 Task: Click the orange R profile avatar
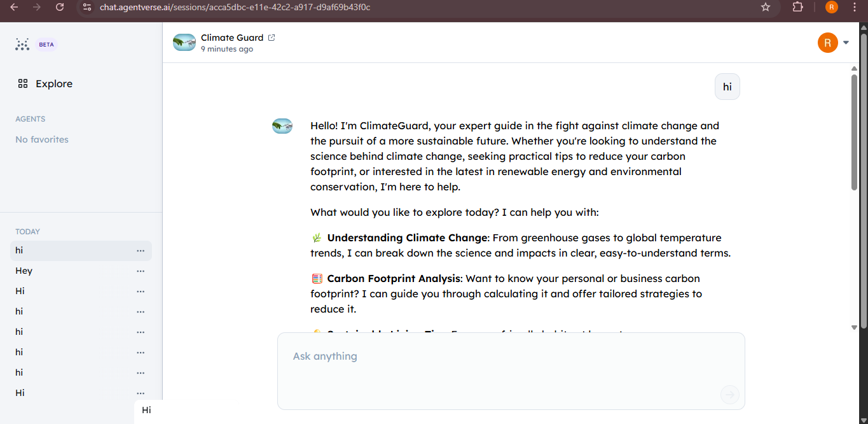pyautogui.click(x=827, y=43)
